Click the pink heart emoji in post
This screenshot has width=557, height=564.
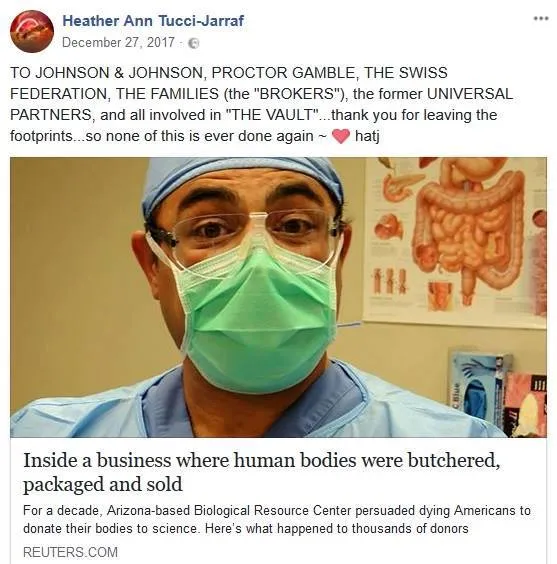click(x=341, y=136)
